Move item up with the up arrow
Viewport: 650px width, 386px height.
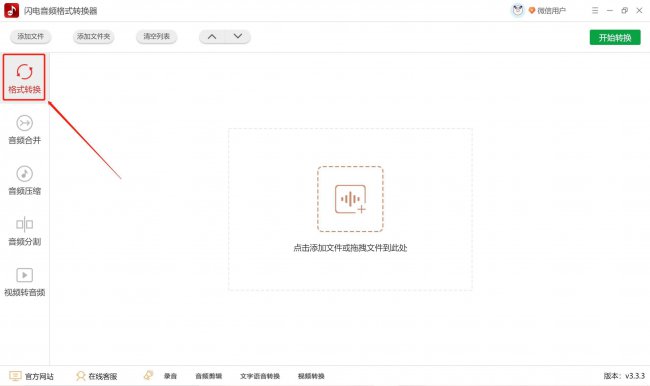point(212,36)
